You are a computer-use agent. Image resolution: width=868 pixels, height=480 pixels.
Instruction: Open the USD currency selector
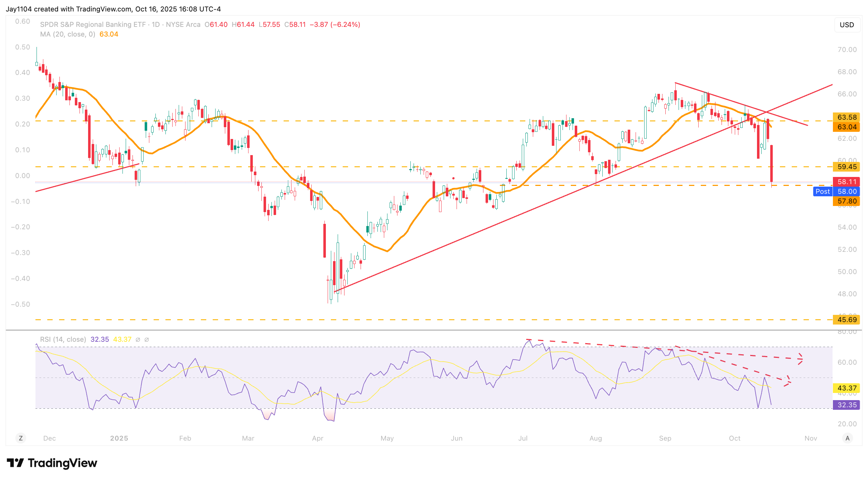(x=847, y=25)
